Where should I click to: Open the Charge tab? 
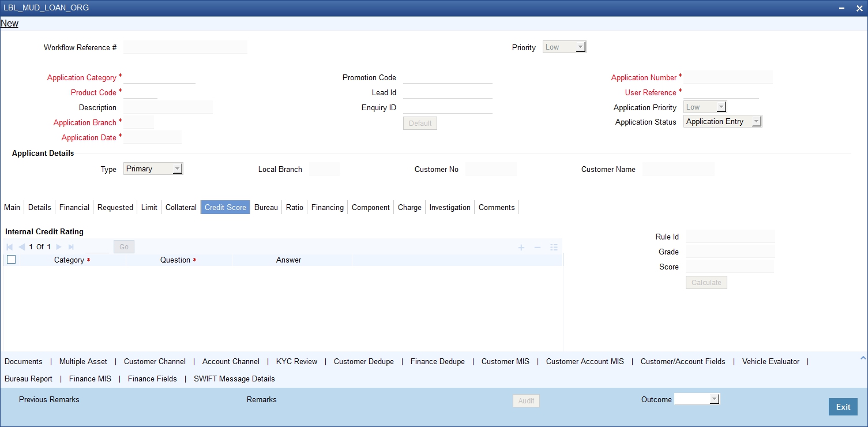(x=409, y=207)
